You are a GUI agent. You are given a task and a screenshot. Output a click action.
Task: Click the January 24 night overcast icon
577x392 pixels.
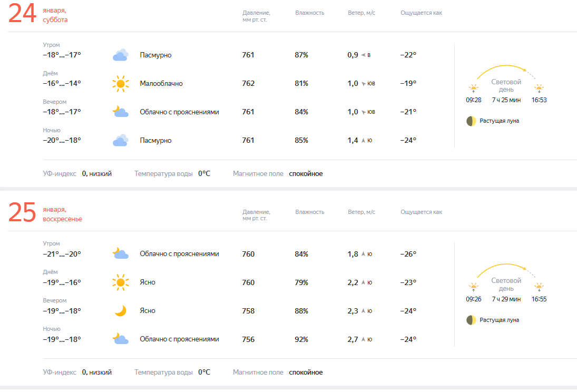coord(121,140)
